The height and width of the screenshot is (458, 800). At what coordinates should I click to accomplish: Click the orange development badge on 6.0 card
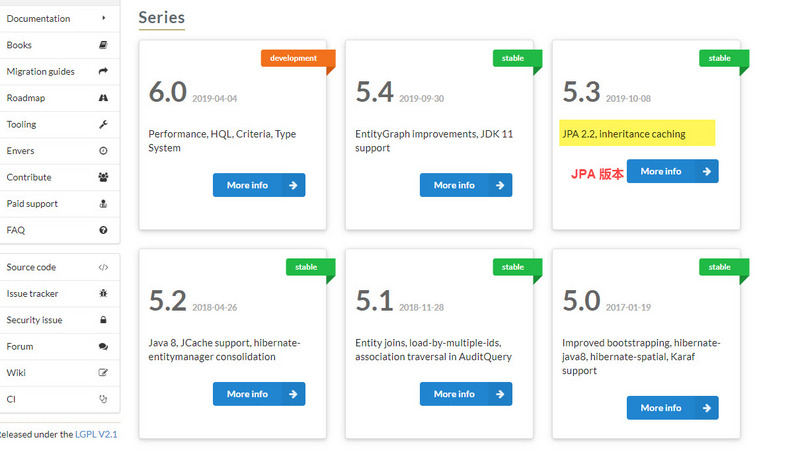click(x=298, y=58)
